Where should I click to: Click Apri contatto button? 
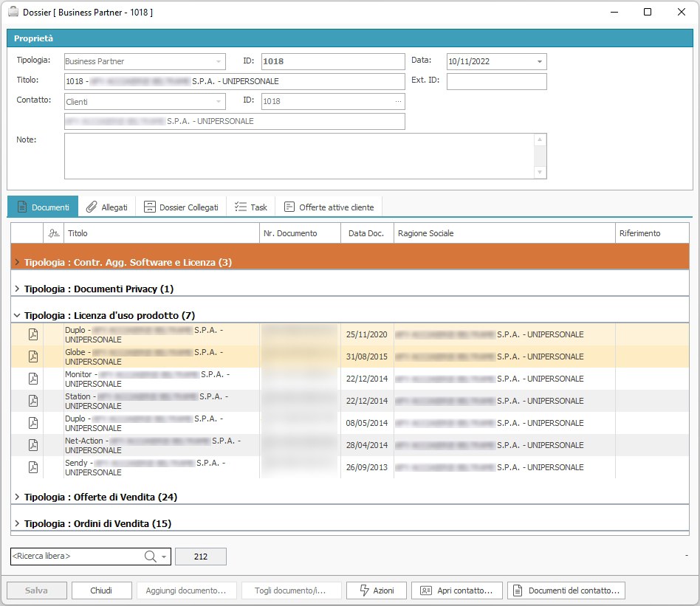pos(456,590)
